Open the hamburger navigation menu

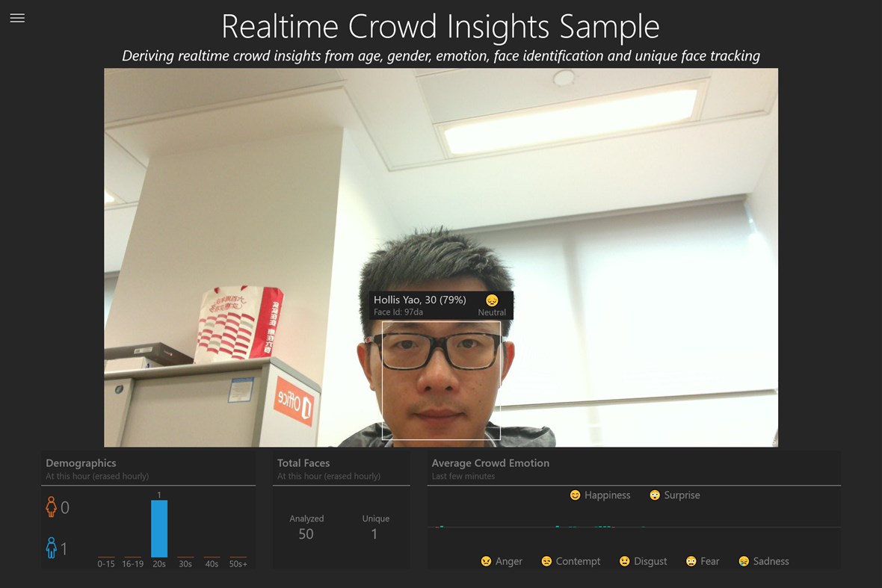[x=17, y=18]
